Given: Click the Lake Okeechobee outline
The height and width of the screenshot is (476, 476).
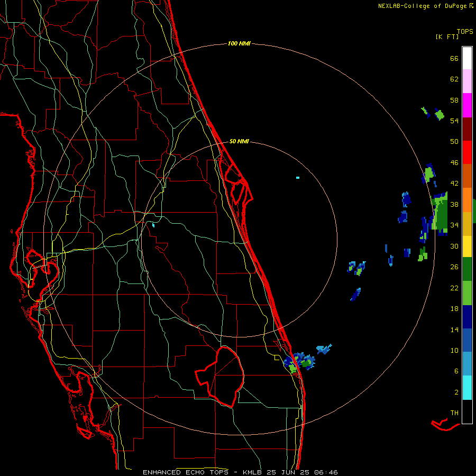Looking at the screenshot, I should 220,377.
